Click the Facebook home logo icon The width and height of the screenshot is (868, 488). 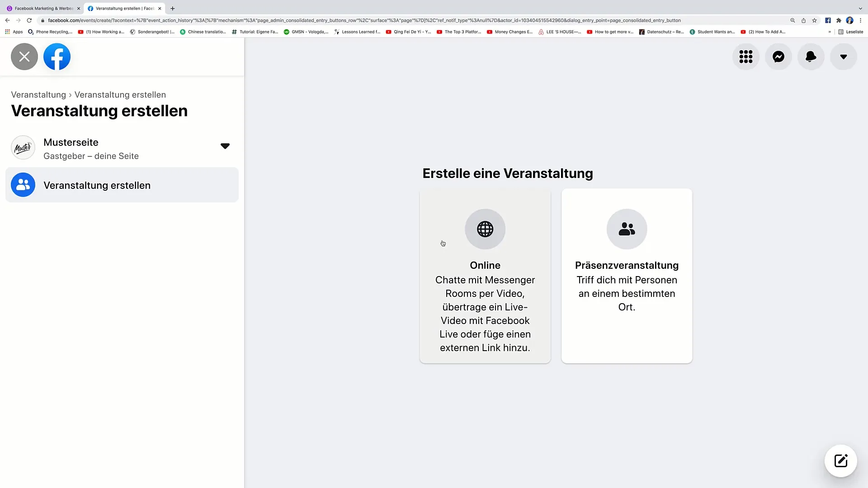coord(57,56)
